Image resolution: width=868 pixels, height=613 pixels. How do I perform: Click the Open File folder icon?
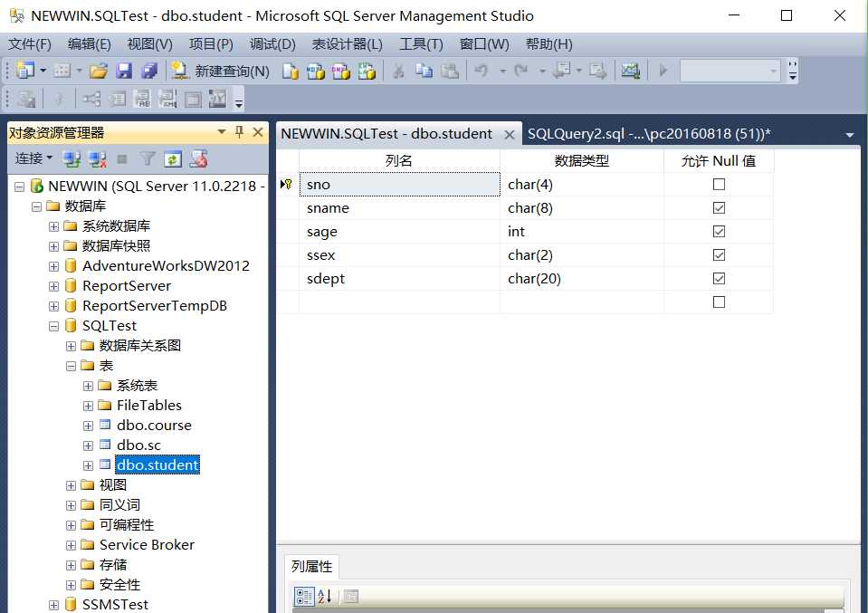pos(99,71)
